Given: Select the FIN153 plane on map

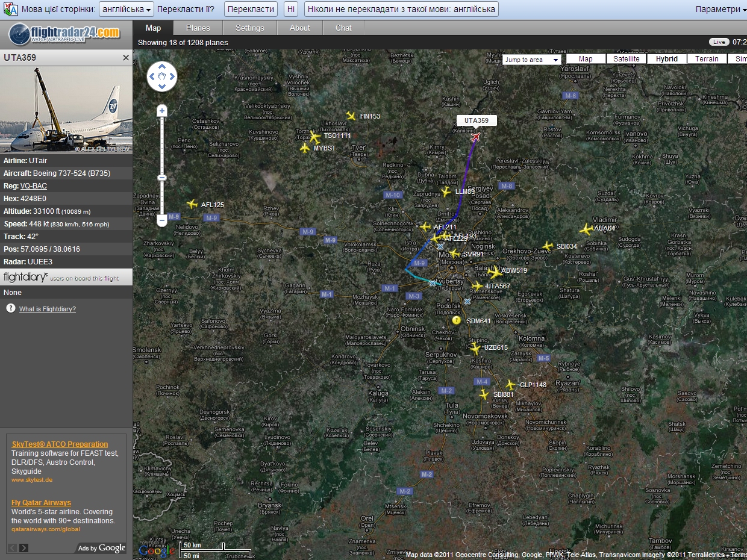Looking at the screenshot, I should coord(351,116).
